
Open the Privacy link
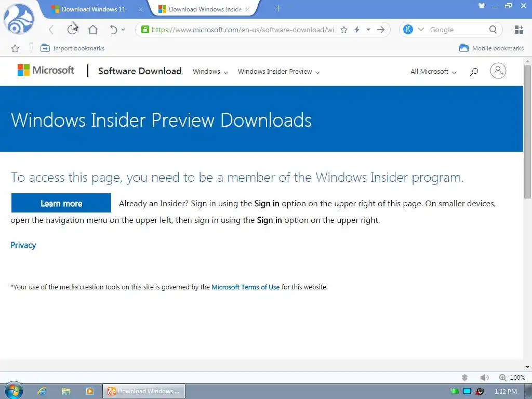click(x=23, y=245)
